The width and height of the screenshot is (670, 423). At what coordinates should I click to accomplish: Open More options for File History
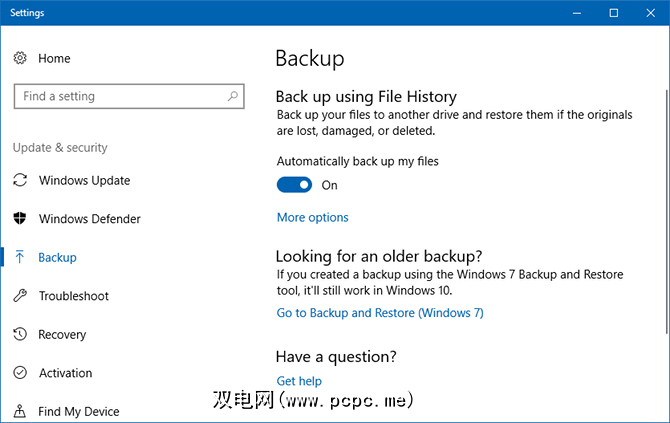(312, 217)
